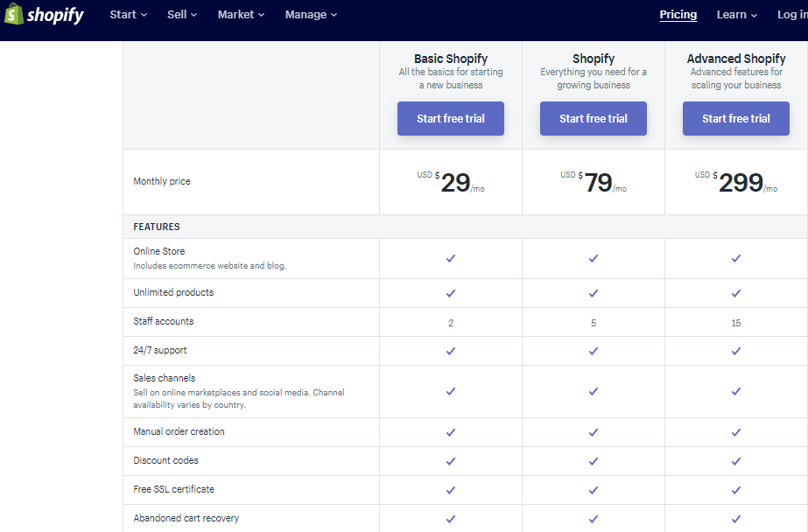
Task: Expand the Learn dropdown in header
Action: (x=736, y=15)
